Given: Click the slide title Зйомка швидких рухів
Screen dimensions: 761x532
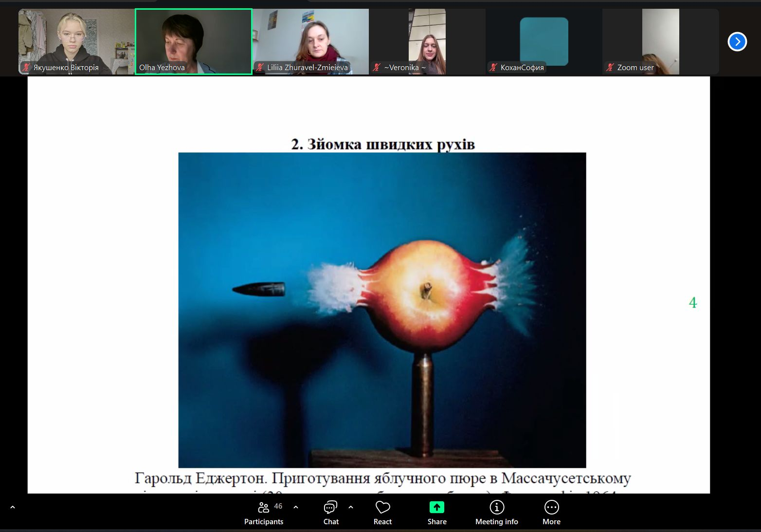Looking at the screenshot, I should [x=382, y=144].
